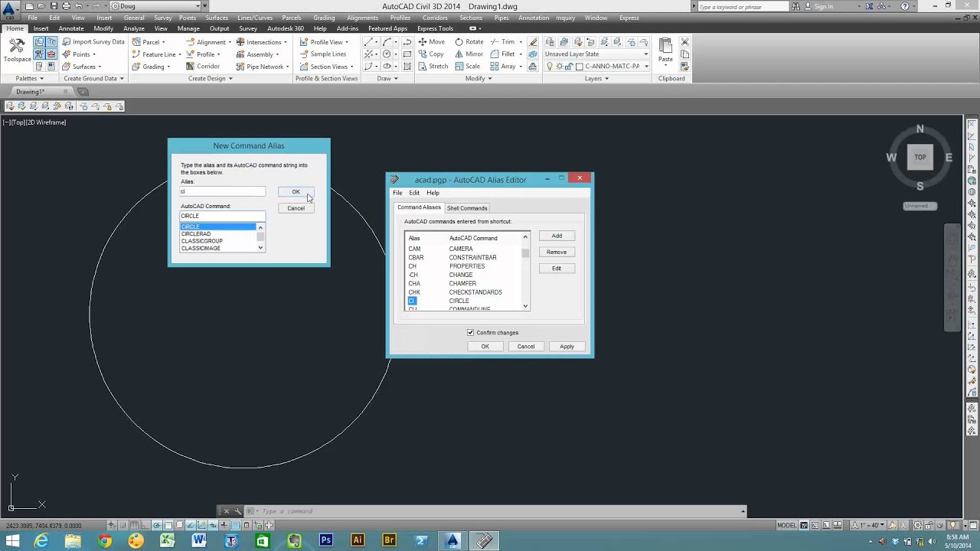Toggle the layer on/off lightbulb icon
980x551 pixels.
point(550,67)
